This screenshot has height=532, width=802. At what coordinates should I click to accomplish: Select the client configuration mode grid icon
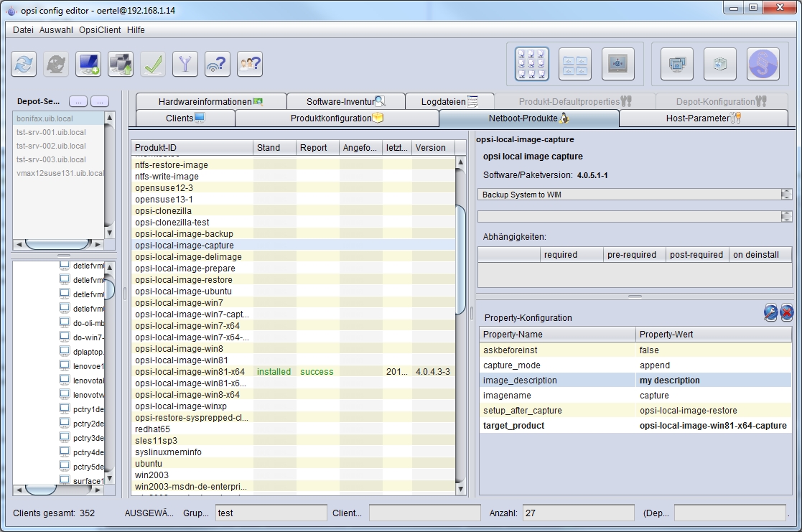pyautogui.click(x=532, y=64)
